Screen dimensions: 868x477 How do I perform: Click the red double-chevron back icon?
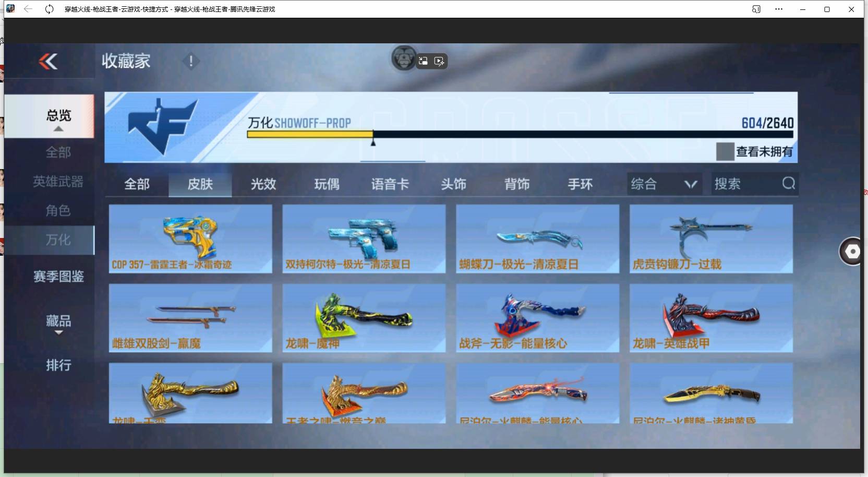click(48, 62)
